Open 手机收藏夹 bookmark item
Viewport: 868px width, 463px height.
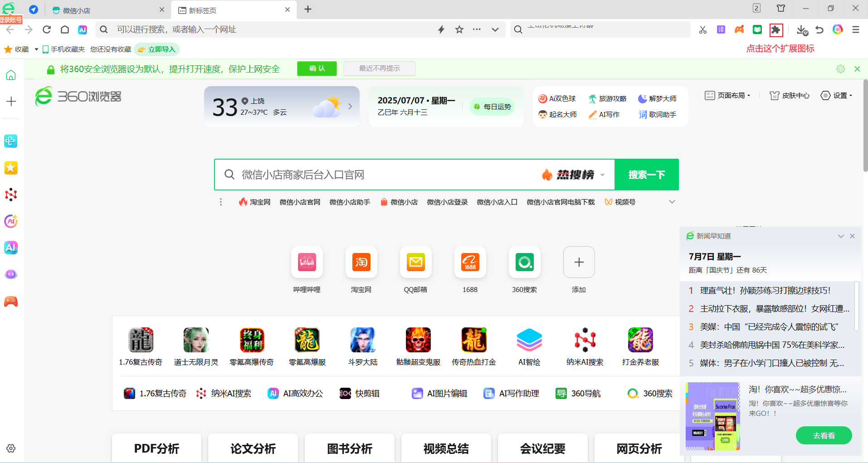click(63, 49)
